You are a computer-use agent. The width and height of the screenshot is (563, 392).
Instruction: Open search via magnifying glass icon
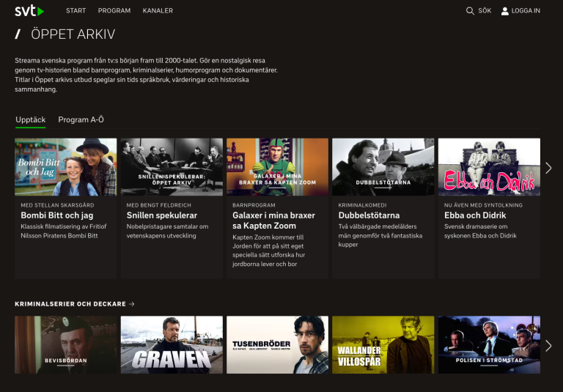point(470,11)
